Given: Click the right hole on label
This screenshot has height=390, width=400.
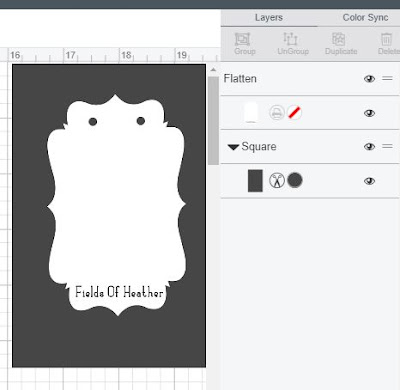Looking at the screenshot, I should point(141,121).
